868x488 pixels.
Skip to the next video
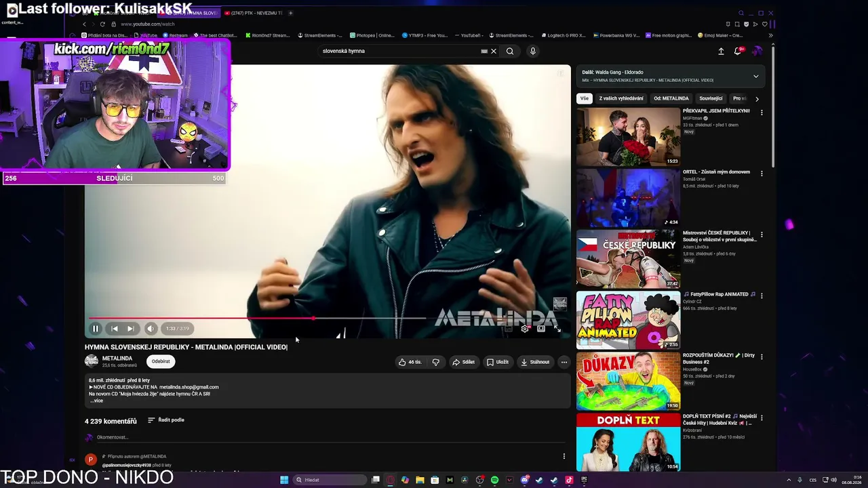tap(130, 329)
